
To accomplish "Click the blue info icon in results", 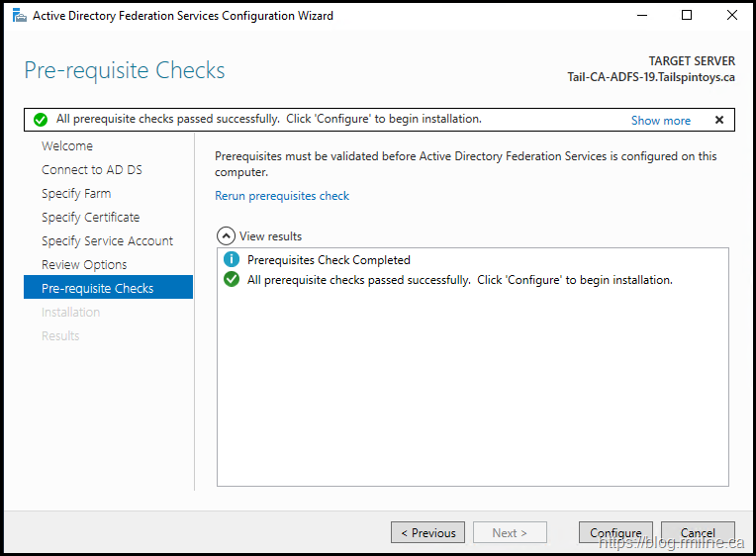I will pos(232,260).
